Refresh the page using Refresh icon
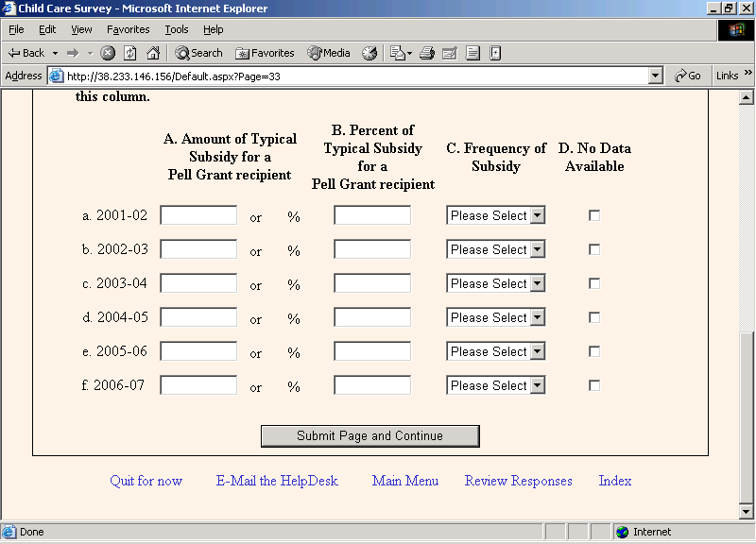The image size is (756, 544). tap(130, 53)
